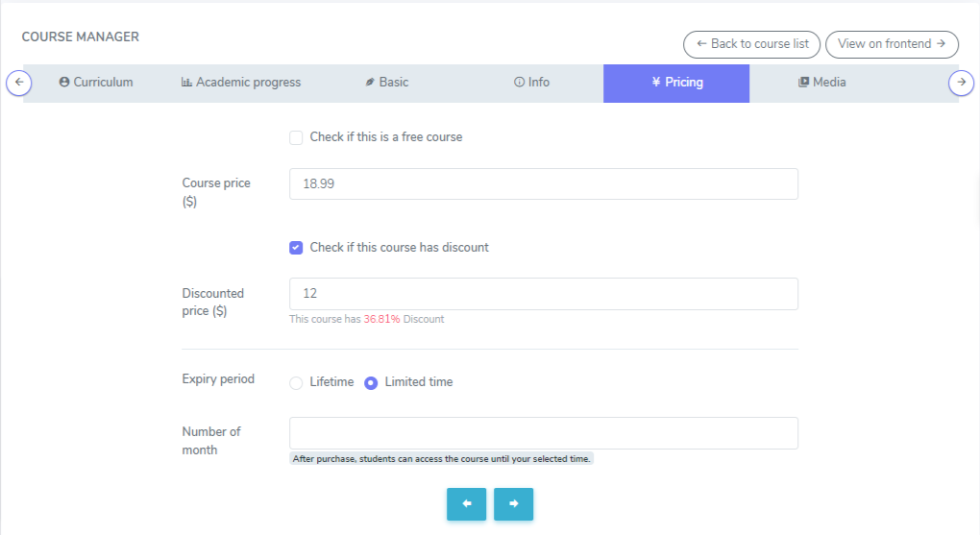
Task: Click the Course Manager heading
Action: pyautogui.click(x=81, y=37)
